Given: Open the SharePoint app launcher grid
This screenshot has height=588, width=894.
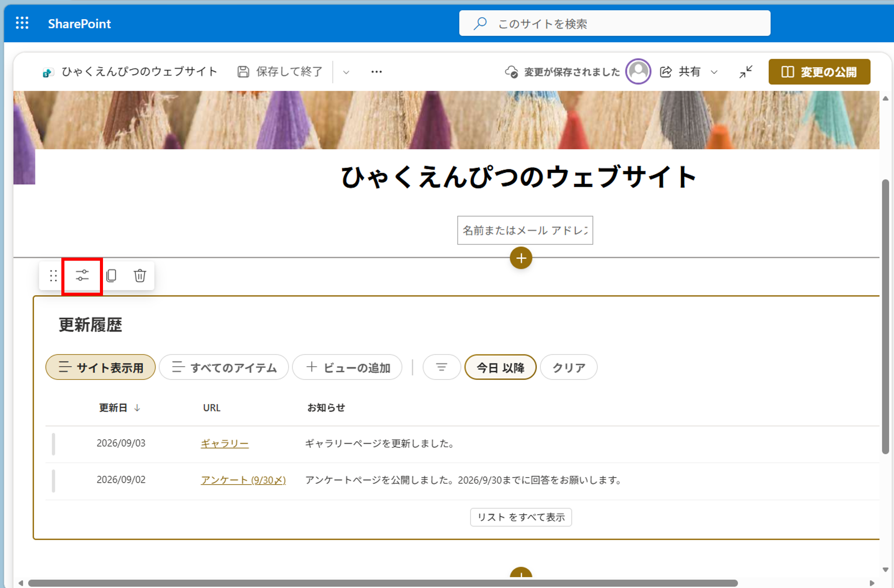Looking at the screenshot, I should [22, 23].
